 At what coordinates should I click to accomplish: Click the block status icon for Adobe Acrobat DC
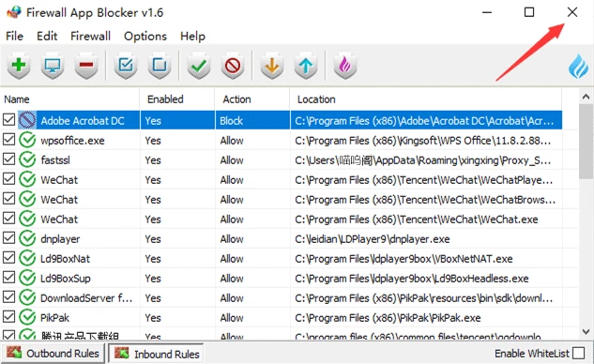(x=27, y=120)
